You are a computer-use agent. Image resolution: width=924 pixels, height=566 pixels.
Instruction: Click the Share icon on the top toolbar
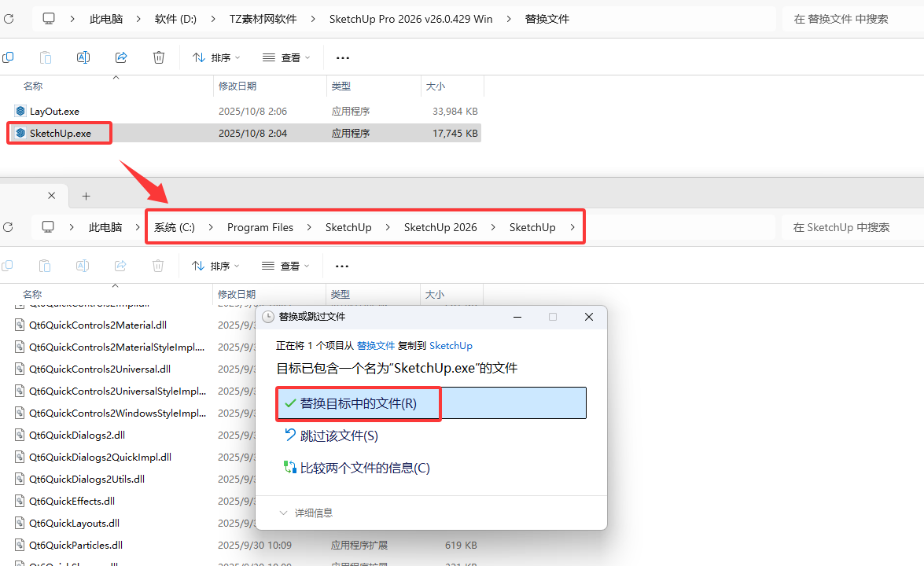click(120, 57)
